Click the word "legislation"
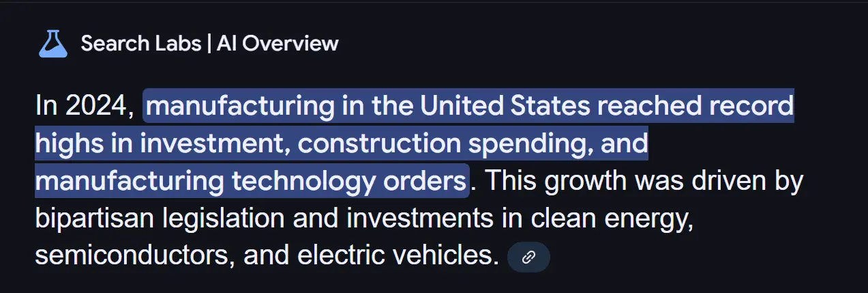 [221, 219]
